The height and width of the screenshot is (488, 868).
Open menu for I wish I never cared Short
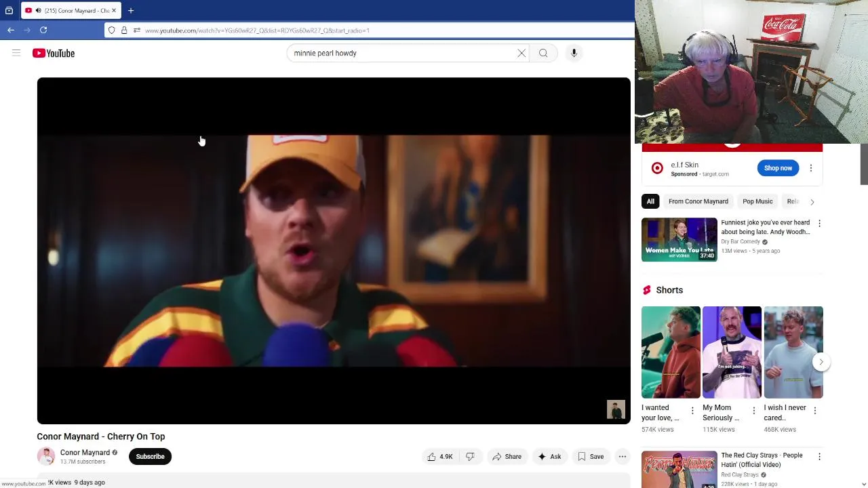coord(815,411)
